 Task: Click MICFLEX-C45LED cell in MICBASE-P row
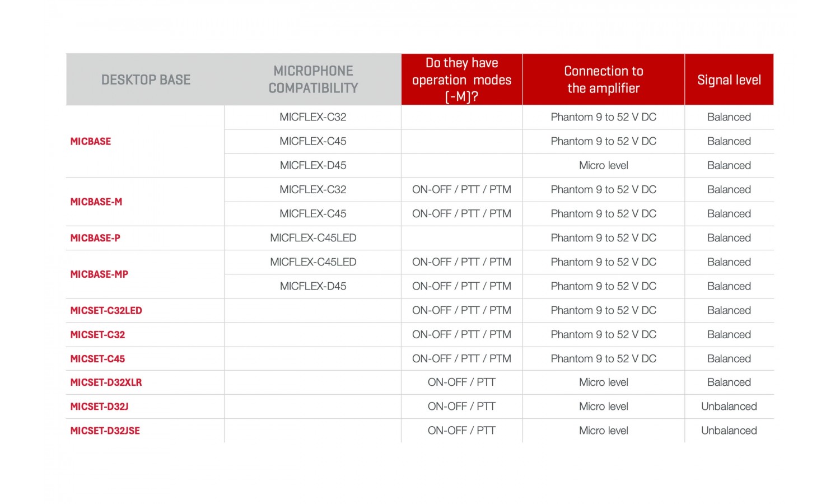click(x=313, y=238)
